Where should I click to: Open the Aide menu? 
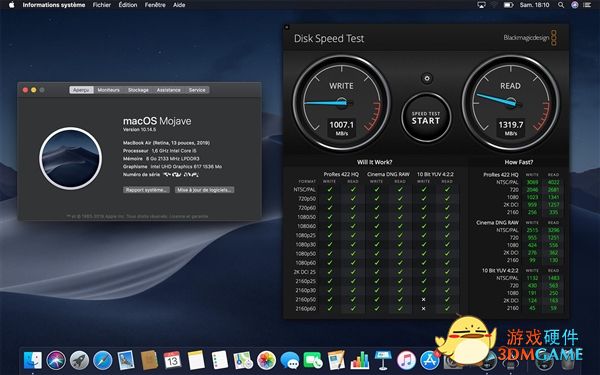(179, 5)
